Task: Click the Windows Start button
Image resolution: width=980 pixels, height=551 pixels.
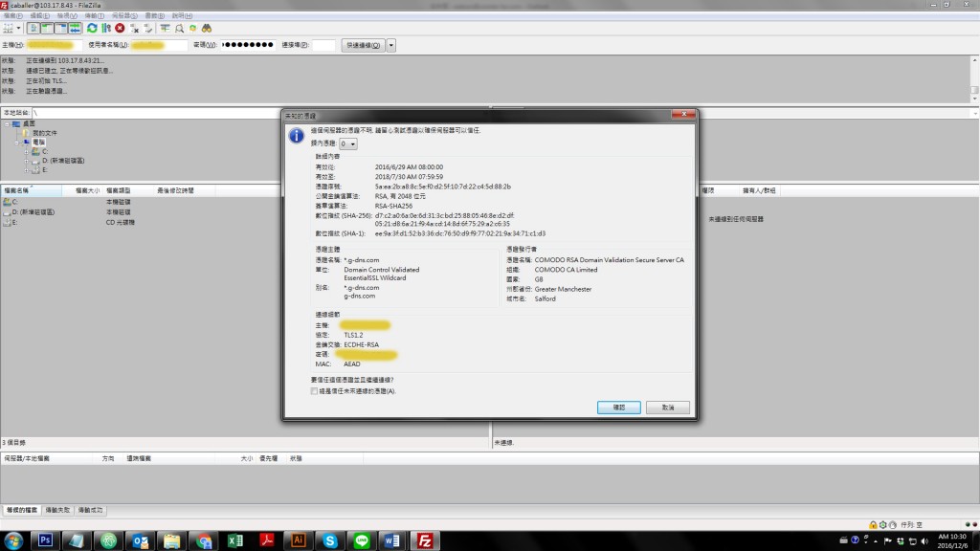Action: pos(13,540)
